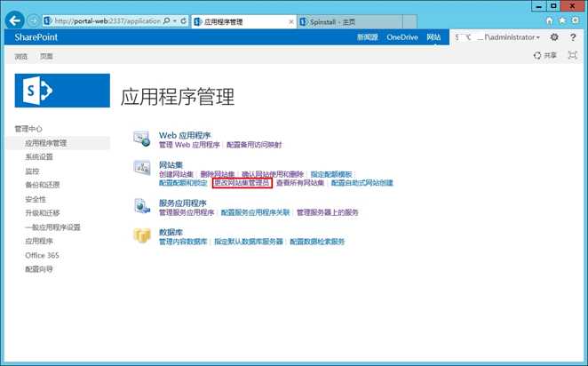Refresh the page using the reload icon
Viewport: 588px width, 366px height.
(x=184, y=21)
